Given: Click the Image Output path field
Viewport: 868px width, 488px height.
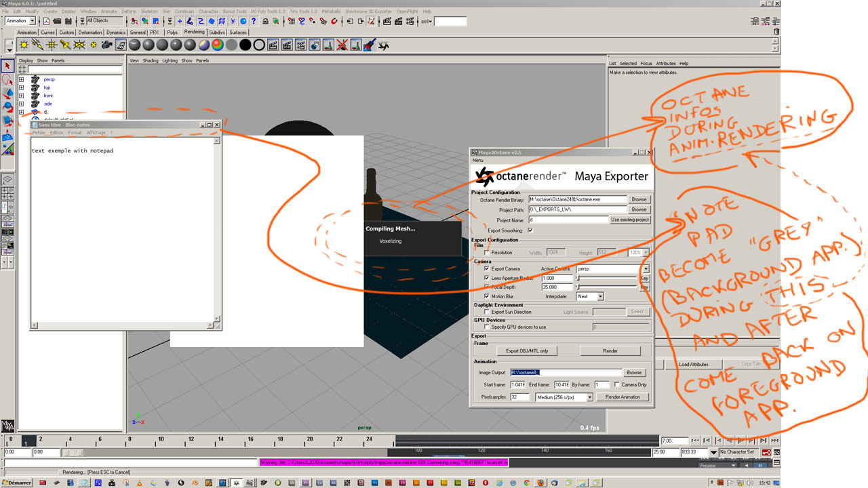Looking at the screenshot, I should pos(566,372).
